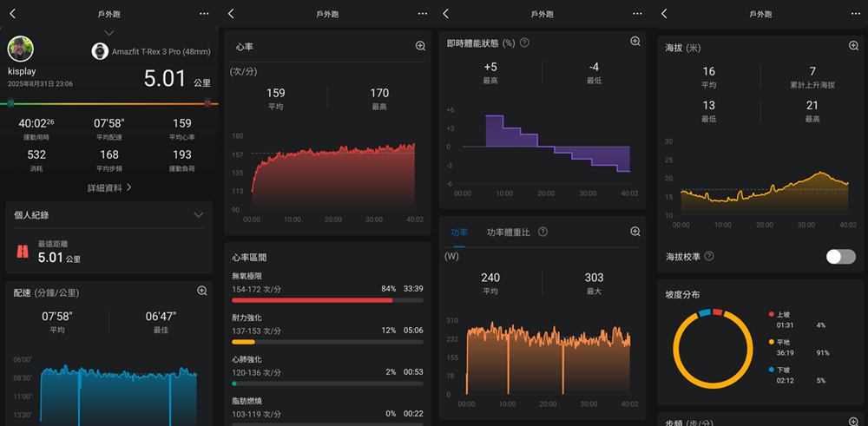Expand the 個人紀錄 section chevron
This screenshot has width=868, height=426.
[199, 215]
